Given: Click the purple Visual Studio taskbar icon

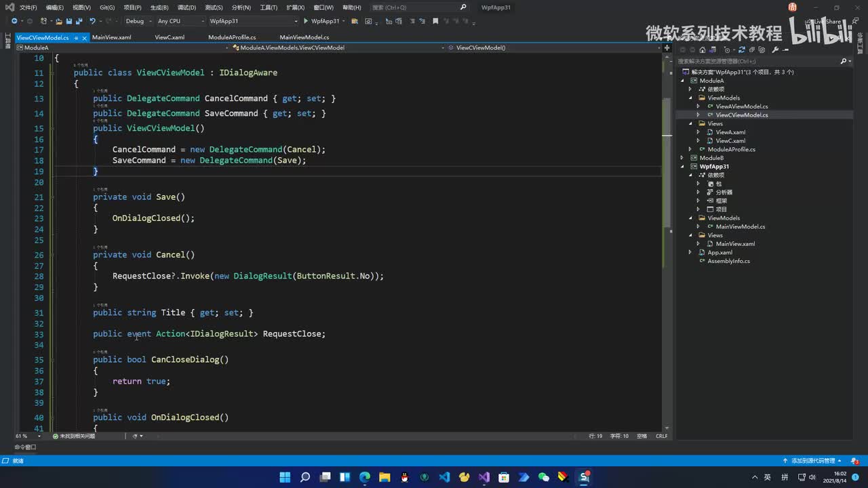Looking at the screenshot, I should [x=484, y=477].
